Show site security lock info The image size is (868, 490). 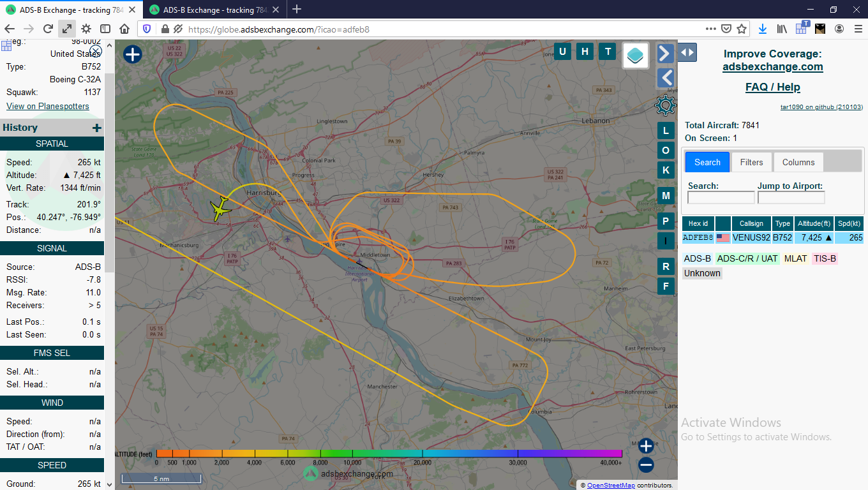coord(165,29)
